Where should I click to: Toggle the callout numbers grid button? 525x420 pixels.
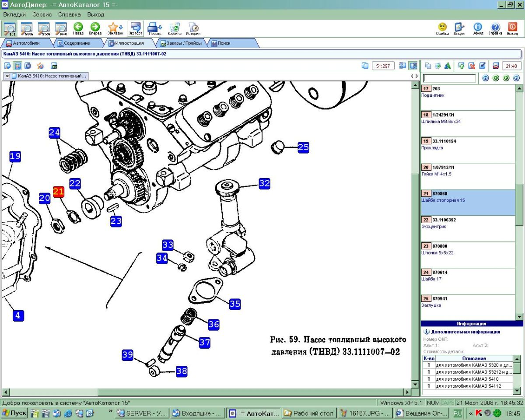click(x=18, y=66)
